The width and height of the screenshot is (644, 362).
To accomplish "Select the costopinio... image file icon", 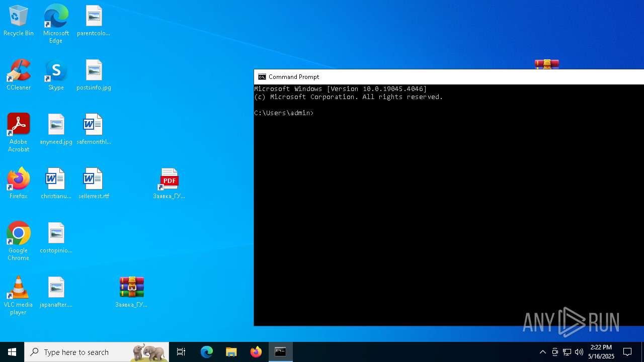I will point(56,238).
